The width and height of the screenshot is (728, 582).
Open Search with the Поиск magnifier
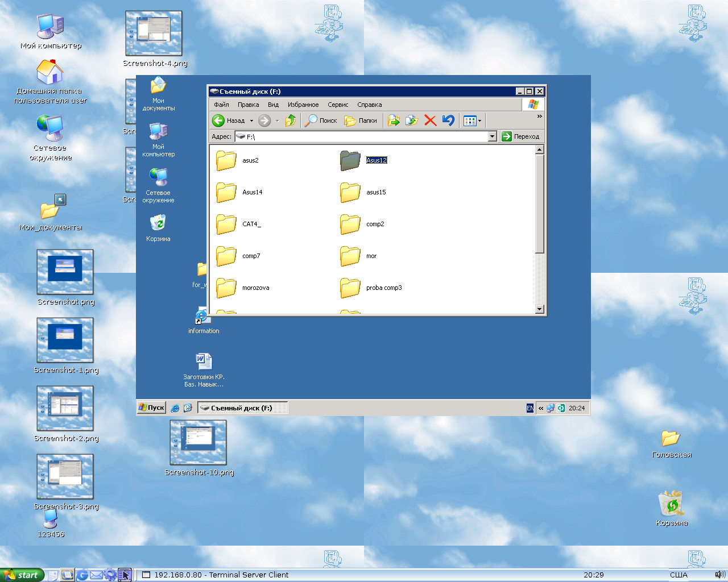(x=321, y=120)
